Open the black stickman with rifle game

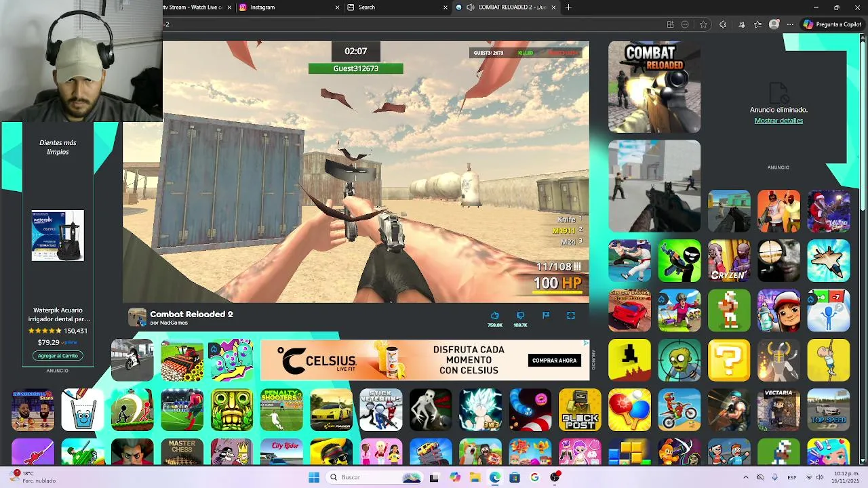click(x=679, y=260)
